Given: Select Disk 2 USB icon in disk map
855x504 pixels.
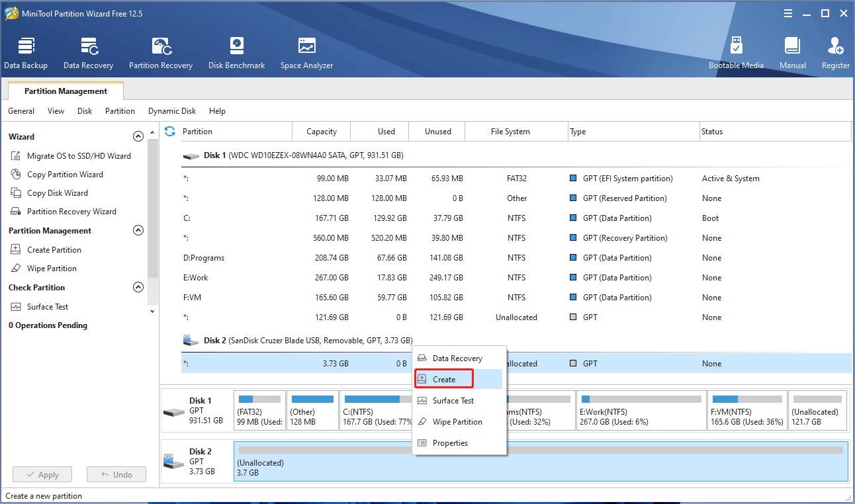Looking at the screenshot, I should (x=174, y=462).
